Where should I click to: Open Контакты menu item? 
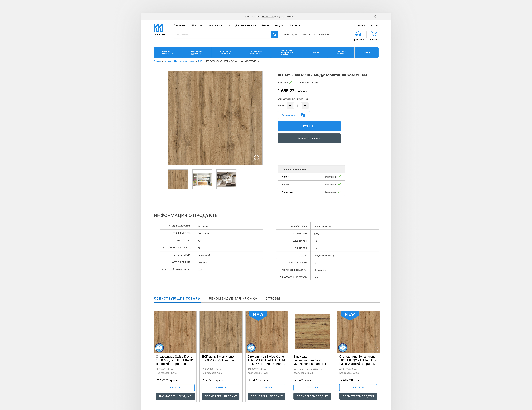(x=295, y=25)
